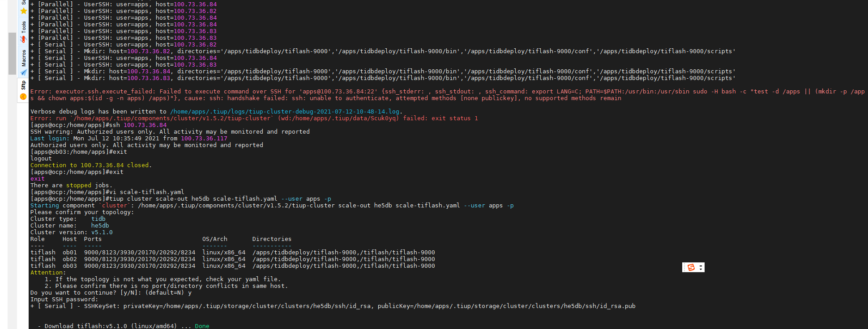Open the Tools swiss-knife icon tab
This screenshot has height=329, width=868.
coord(24,39)
